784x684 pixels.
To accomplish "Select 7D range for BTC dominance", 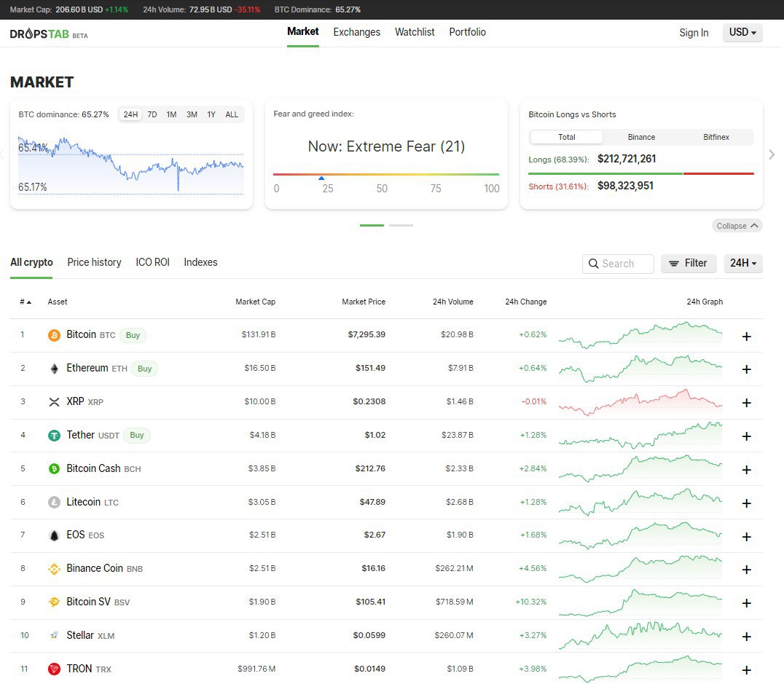I will point(152,114).
